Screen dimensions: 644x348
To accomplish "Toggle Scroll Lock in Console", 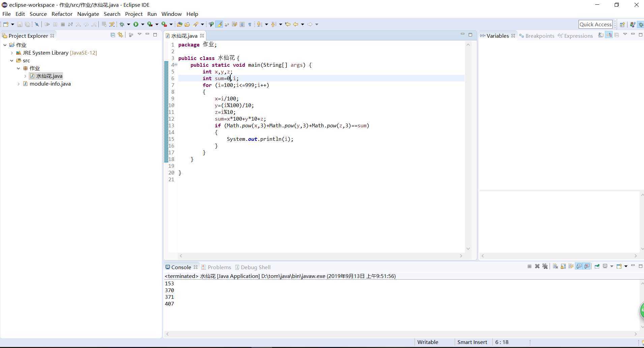I will coord(563,266).
